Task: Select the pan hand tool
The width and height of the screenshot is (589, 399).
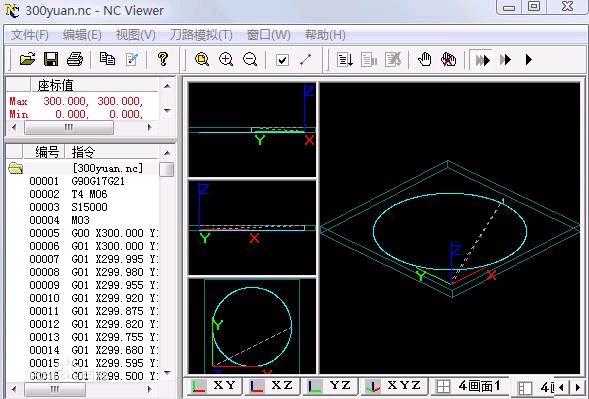Action: [424, 59]
